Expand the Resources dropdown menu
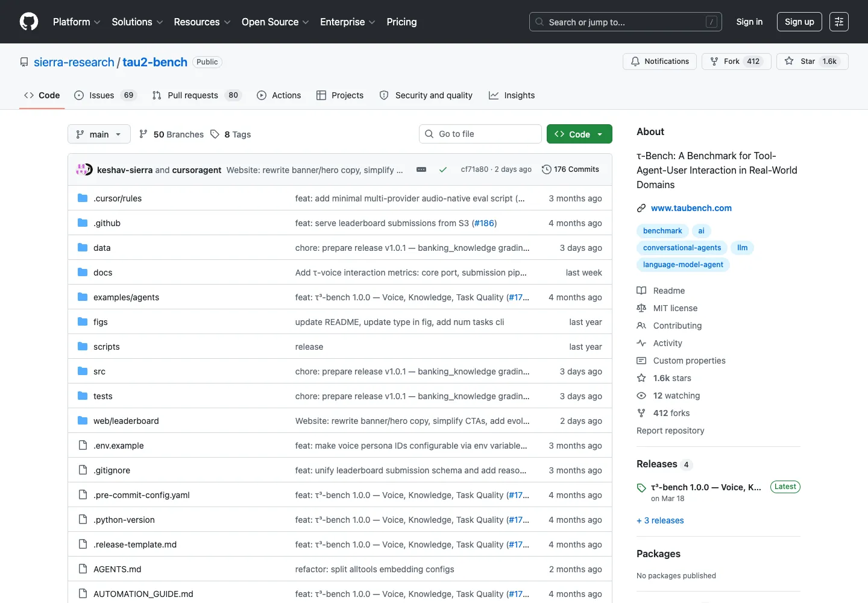The width and height of the screenshot is (868, 603). [x=202, y=22]
